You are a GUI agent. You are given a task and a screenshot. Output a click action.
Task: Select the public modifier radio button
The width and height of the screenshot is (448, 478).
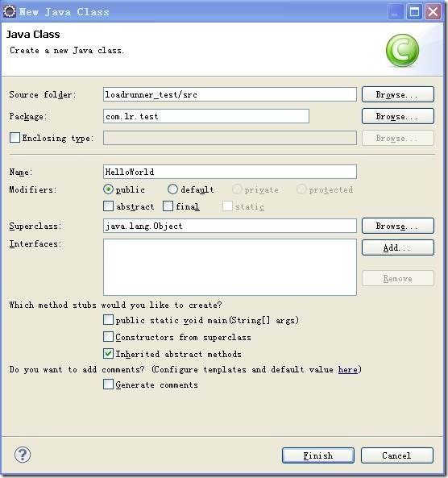tap(108, 189)
